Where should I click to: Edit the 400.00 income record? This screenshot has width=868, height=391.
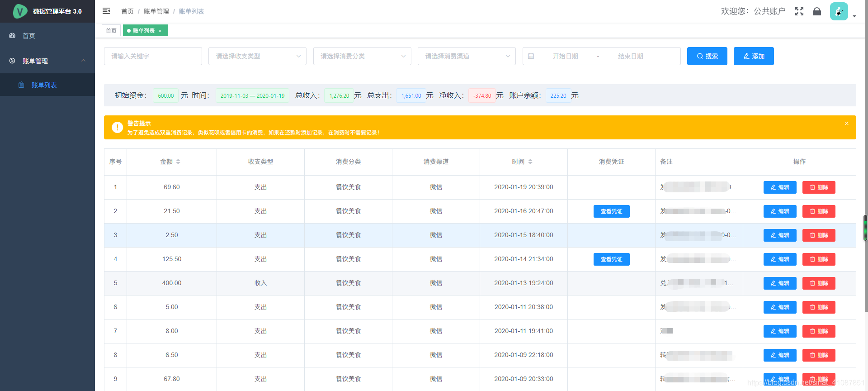tap(780, 283)
